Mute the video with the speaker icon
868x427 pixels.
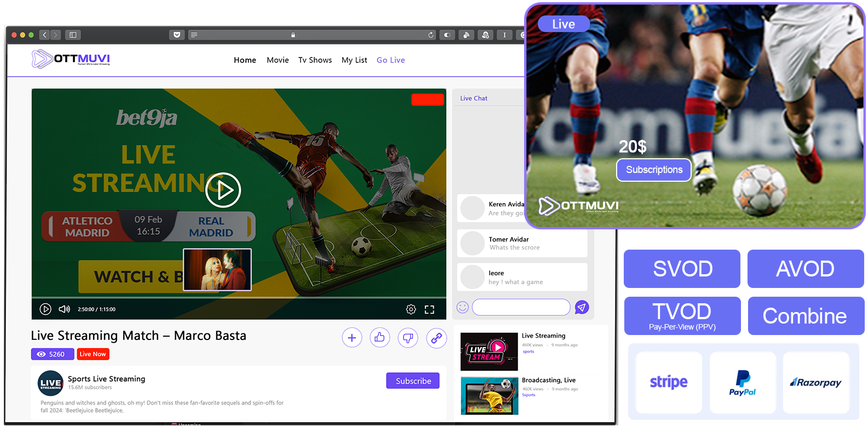(64, 309)
